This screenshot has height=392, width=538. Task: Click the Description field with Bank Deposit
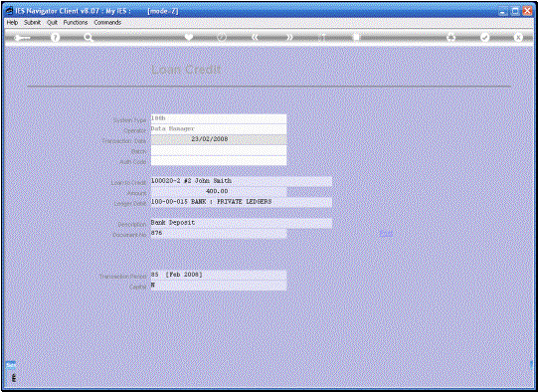242,223
